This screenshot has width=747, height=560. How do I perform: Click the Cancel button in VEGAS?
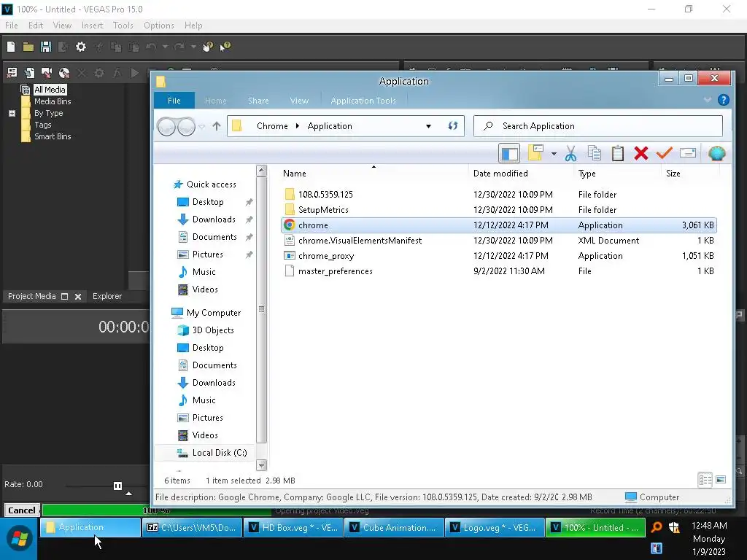click(21, 510)
